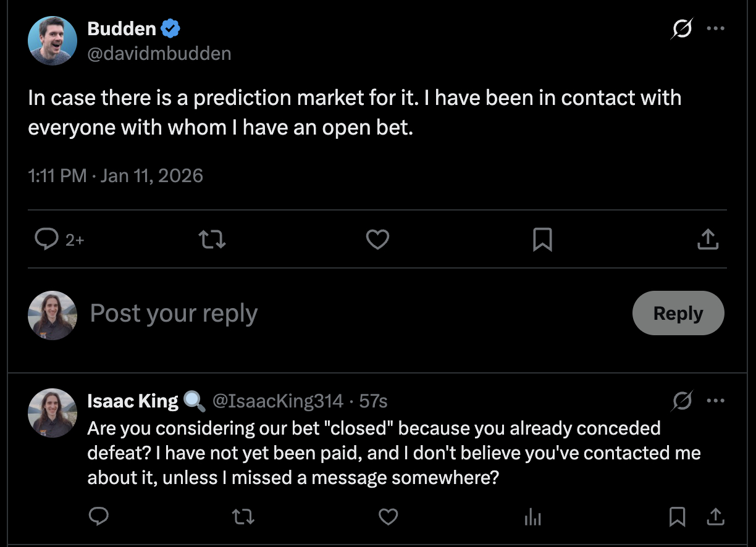The height and width of the screenshot is (547, 756).
Task: Open Isaac King's name link in reply
Action: [133, 401]
